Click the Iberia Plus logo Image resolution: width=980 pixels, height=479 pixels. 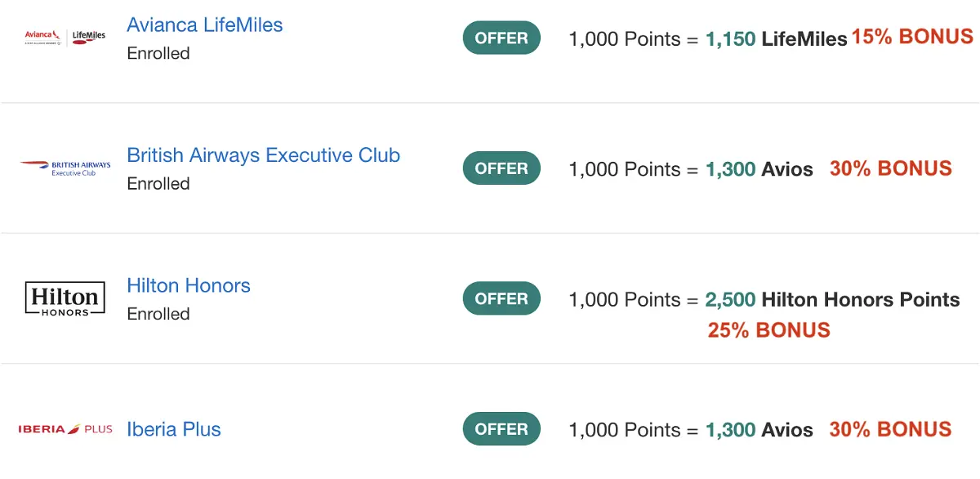click(x=65, y=429)
